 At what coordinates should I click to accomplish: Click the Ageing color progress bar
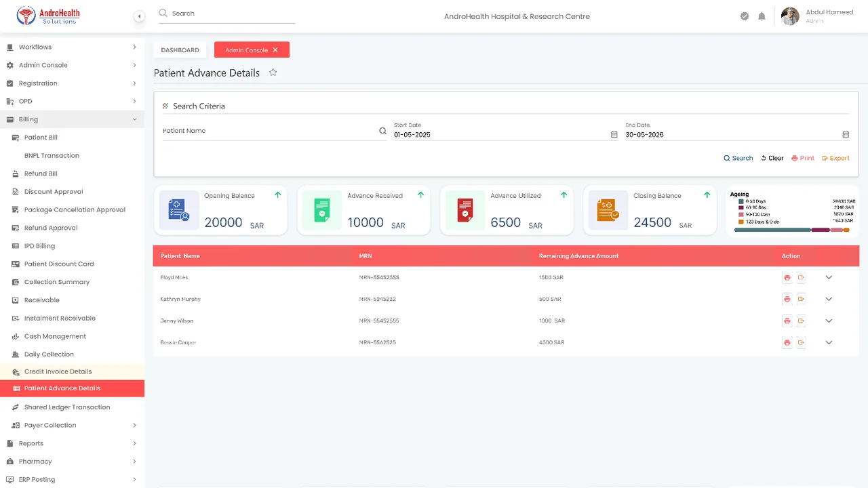coord(792,230)
